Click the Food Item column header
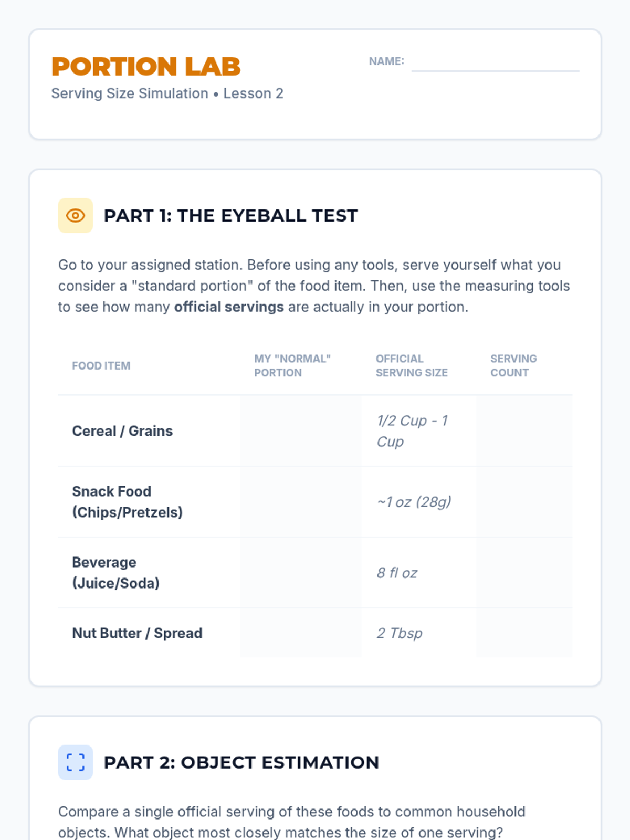 101,366
